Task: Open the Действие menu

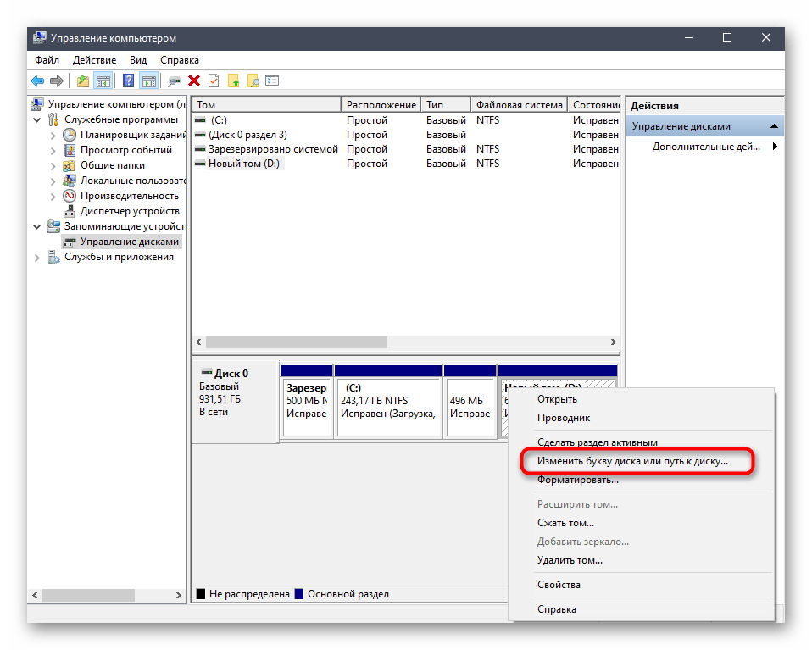Action: coord(94,60)
